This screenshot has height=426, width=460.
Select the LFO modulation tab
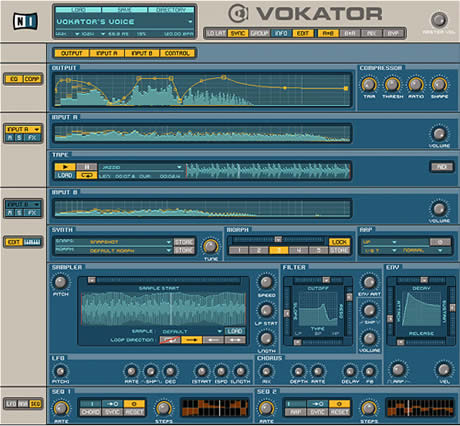(11, 404)
